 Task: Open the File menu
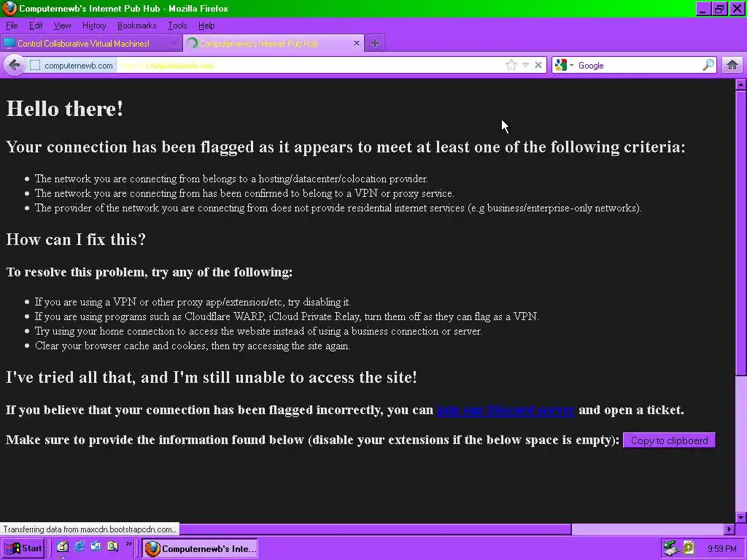click(12, 26)
